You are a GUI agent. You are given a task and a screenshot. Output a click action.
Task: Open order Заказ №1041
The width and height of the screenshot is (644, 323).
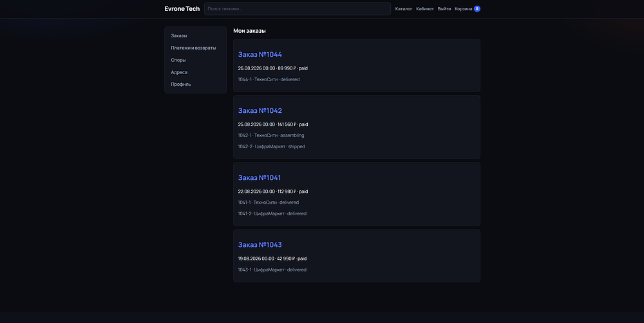259,177
